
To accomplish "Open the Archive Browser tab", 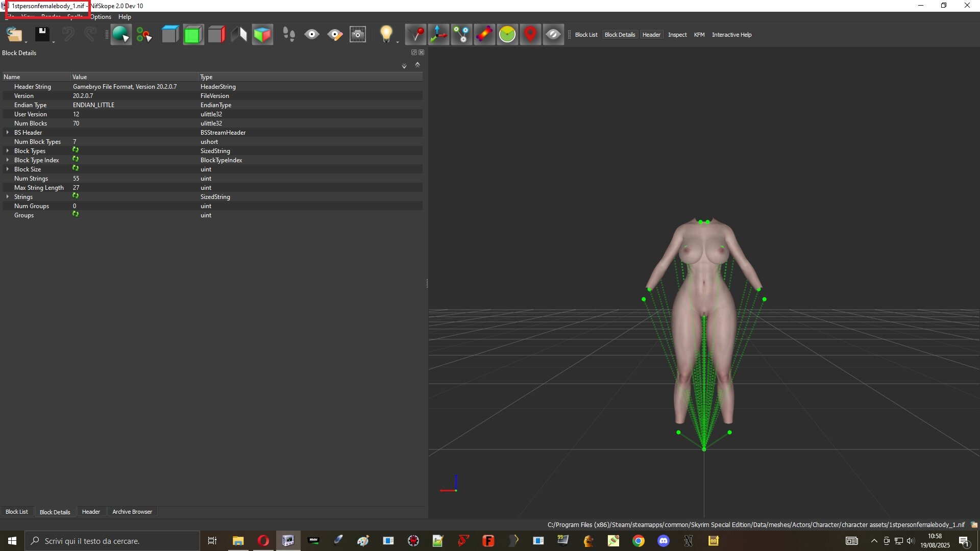I will pyautogui.click(x=132, y=512).
